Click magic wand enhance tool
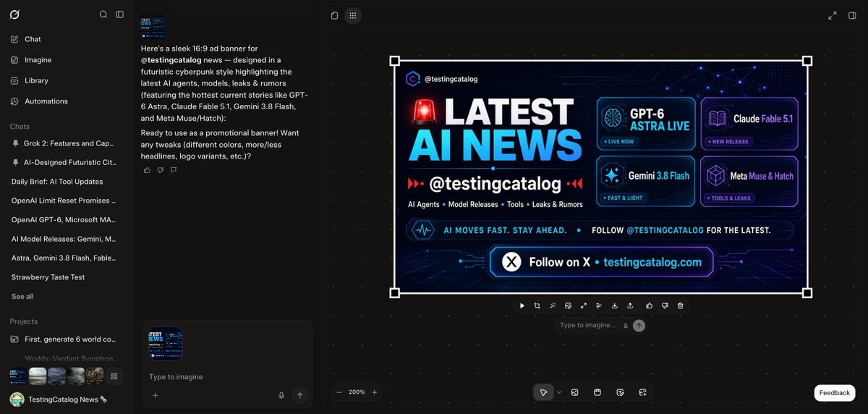 553,305
